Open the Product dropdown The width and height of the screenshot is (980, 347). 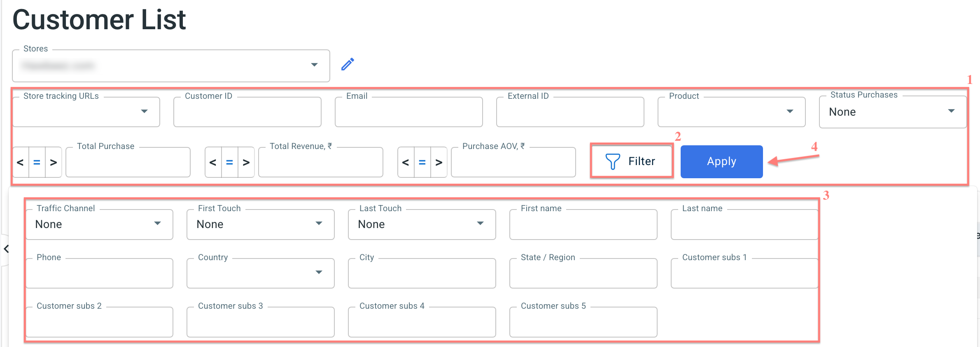731,112
